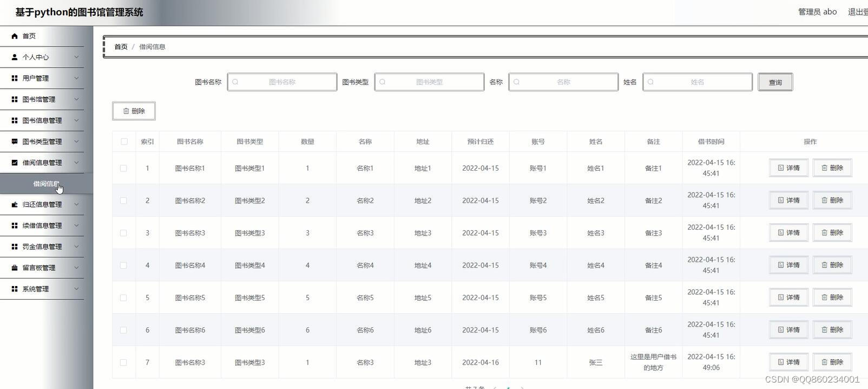The height and width of the screenshot is (389, 868).
Task: Click trash icon in row with 账号3
Action: coord(825,233)
